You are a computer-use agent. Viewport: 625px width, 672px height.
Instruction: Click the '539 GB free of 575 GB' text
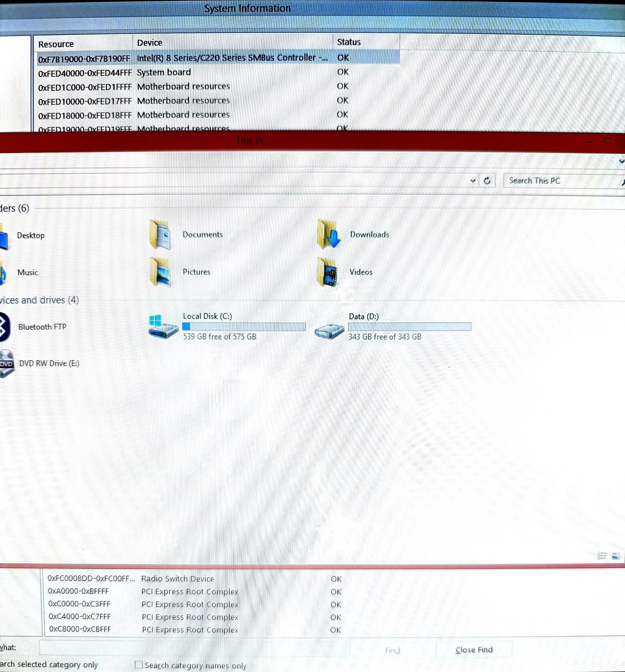point(220,337)
